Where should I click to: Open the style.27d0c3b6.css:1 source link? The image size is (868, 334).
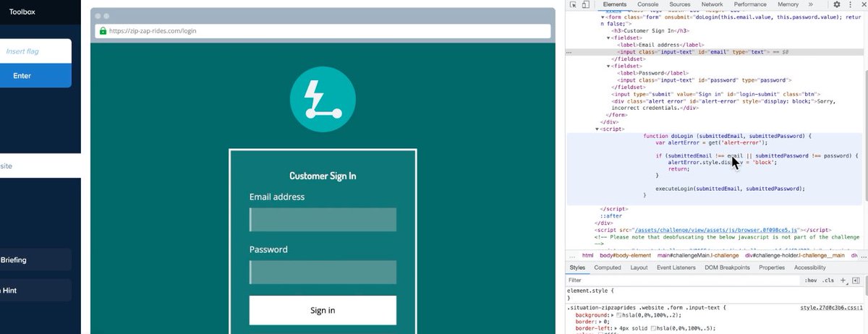pyautogui.click(x=831, y=307)
